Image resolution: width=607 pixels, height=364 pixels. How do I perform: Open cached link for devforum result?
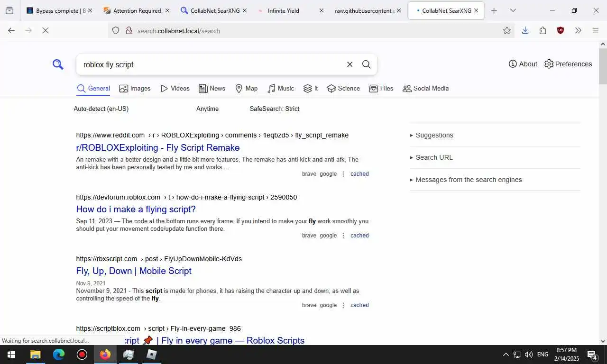[x=359, y=236]
